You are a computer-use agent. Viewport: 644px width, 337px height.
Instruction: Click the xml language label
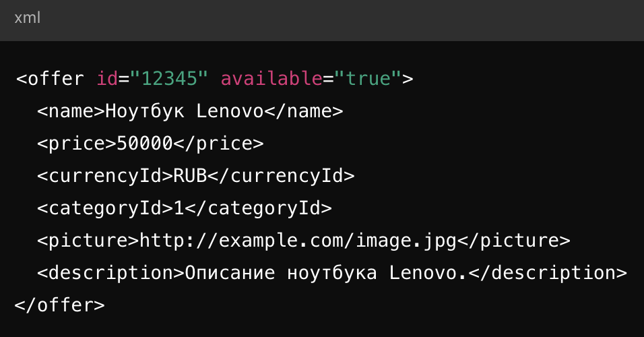[x=27, y=18]
